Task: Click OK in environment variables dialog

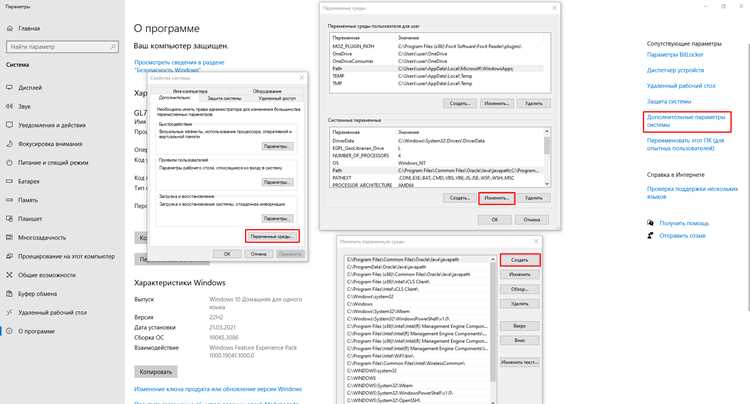Action: tap(495, 219)
